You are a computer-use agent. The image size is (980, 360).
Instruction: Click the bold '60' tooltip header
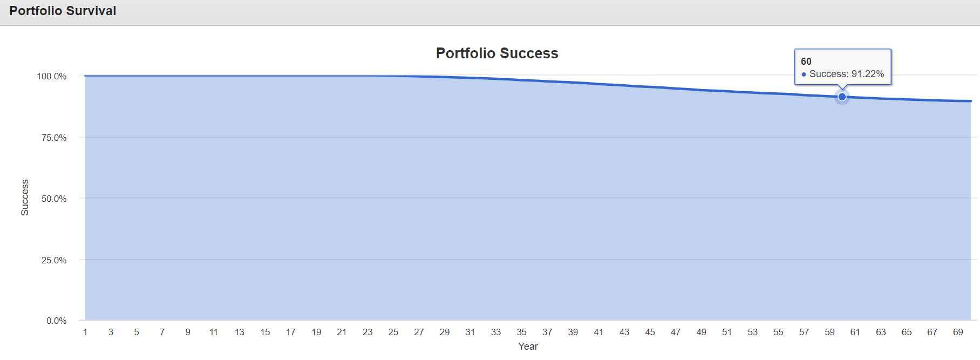tap(806, 62)
